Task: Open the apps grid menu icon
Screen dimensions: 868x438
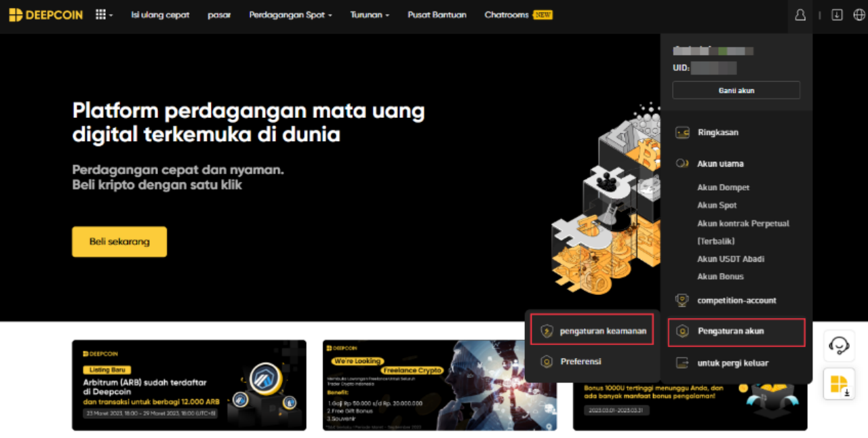Action: [x=101, y=14]
